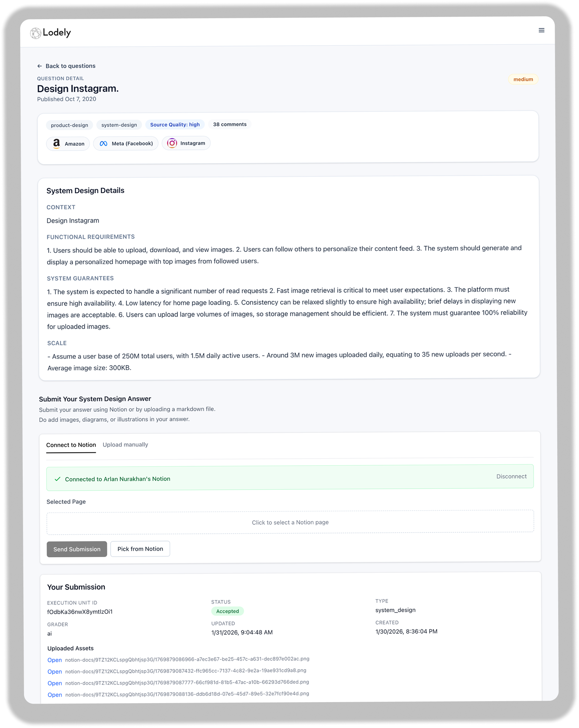The width and height of the screenshot is (579, 728).
Task: Click updated time 1/31/2026, 9:04:48 AM
Action: (x=242, y=632)
